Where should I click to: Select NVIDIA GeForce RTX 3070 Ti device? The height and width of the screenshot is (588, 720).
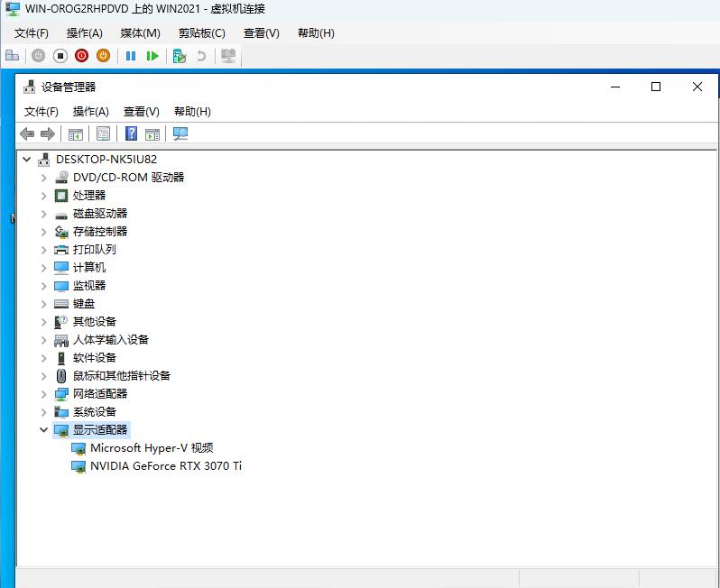[x=165, y=466]
